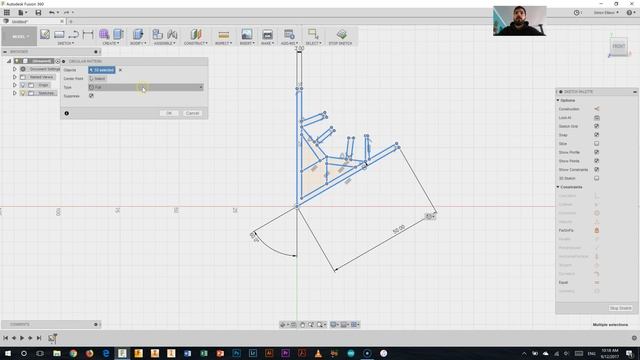Screen dimensions: 640x360
Task: Click Cancel in Circular Pattern dialog
Action: (x=192, y=113)
